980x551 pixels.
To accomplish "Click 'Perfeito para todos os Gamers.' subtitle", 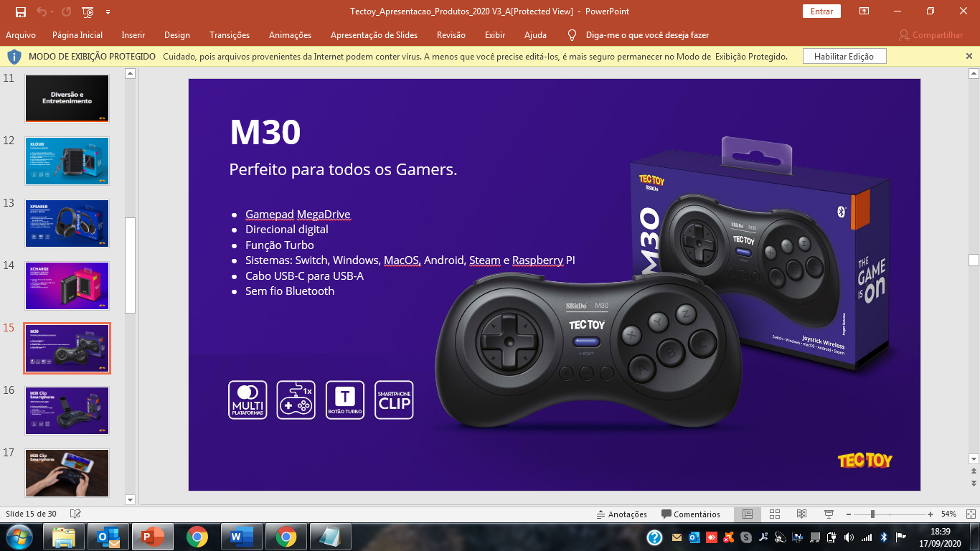I will [x=343, y=169].
